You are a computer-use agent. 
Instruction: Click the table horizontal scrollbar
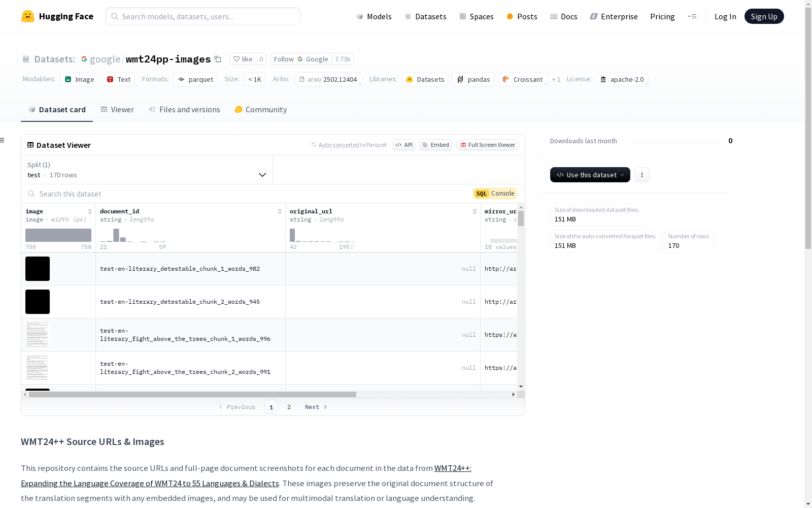[x=192, y=394]
